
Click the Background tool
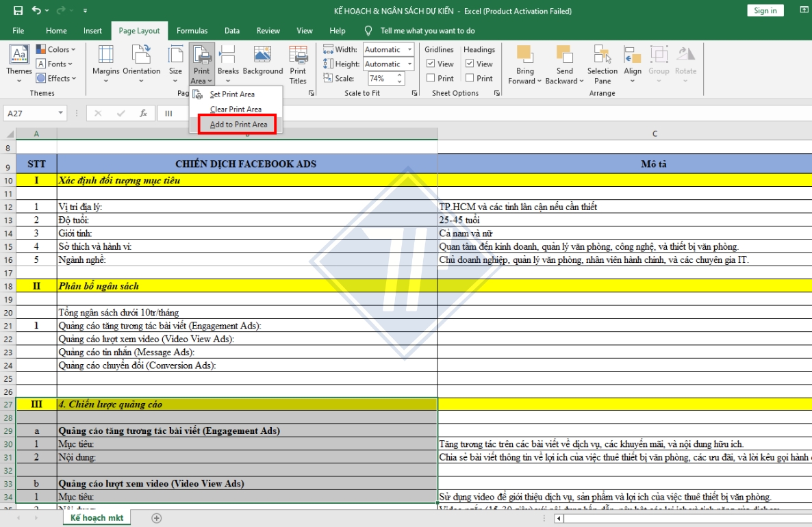pyautogui.click(x=263, y=63)
